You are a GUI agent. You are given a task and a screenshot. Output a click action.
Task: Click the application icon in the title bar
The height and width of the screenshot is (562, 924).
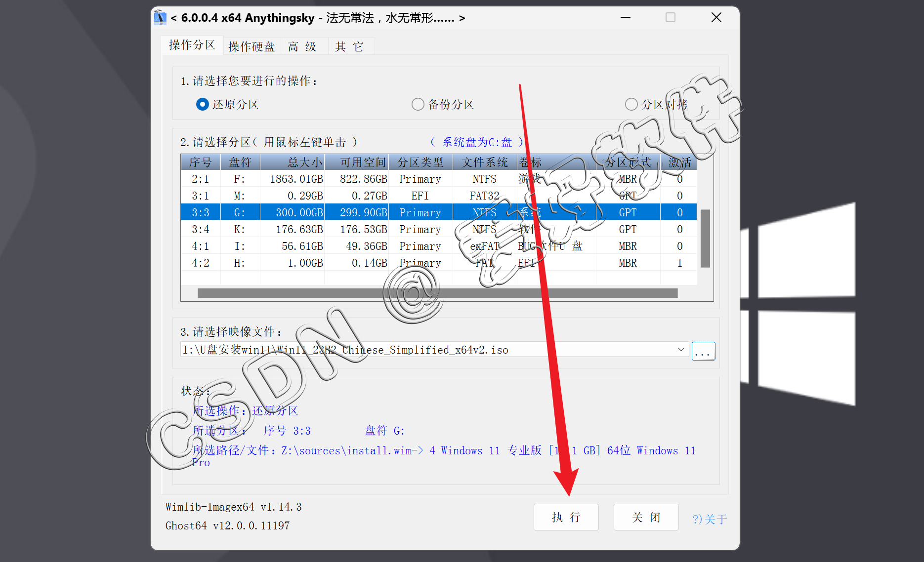pos(160,18)
